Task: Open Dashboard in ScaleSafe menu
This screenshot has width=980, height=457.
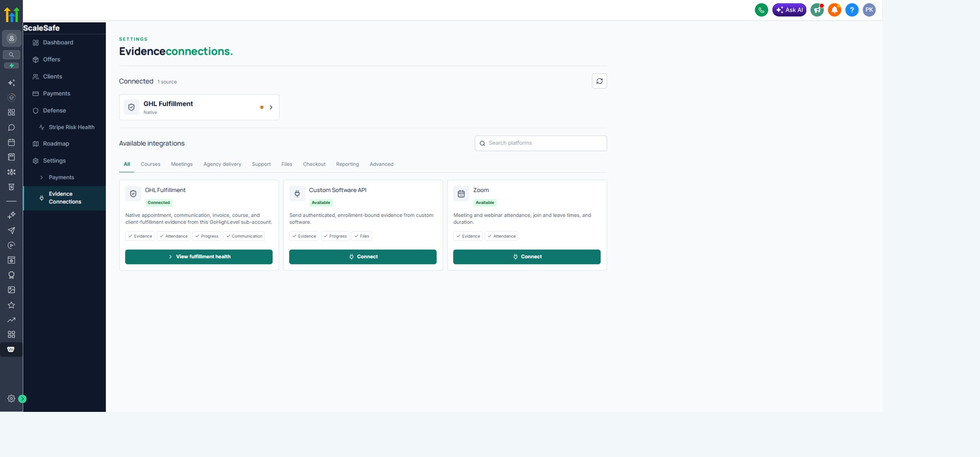Action: [x=65, y=43]
